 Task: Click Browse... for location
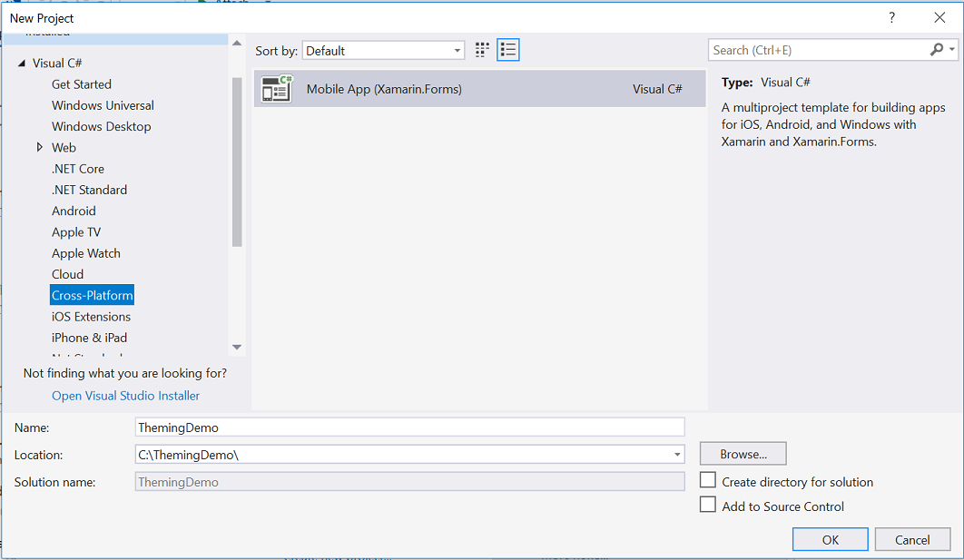(x=743, y=454)
